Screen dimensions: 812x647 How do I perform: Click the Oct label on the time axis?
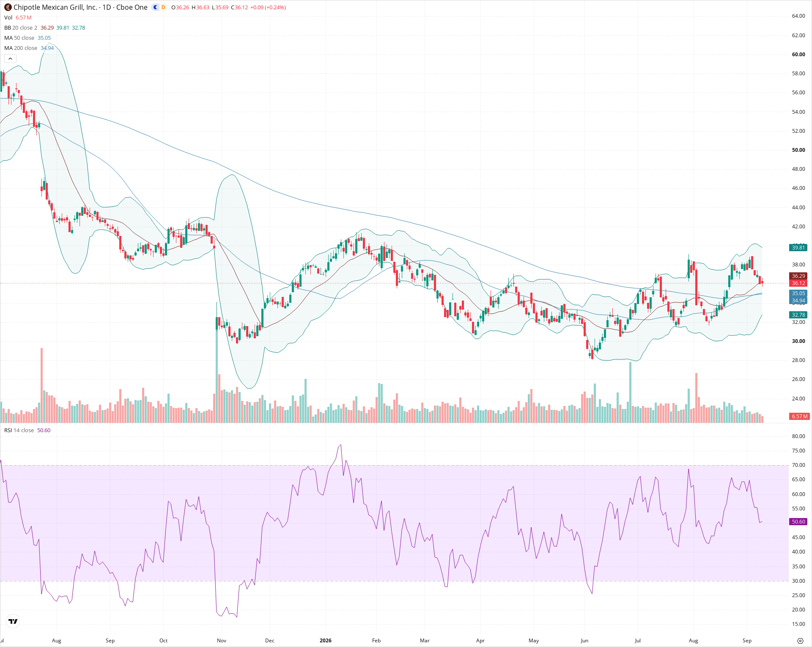[164, 640]
